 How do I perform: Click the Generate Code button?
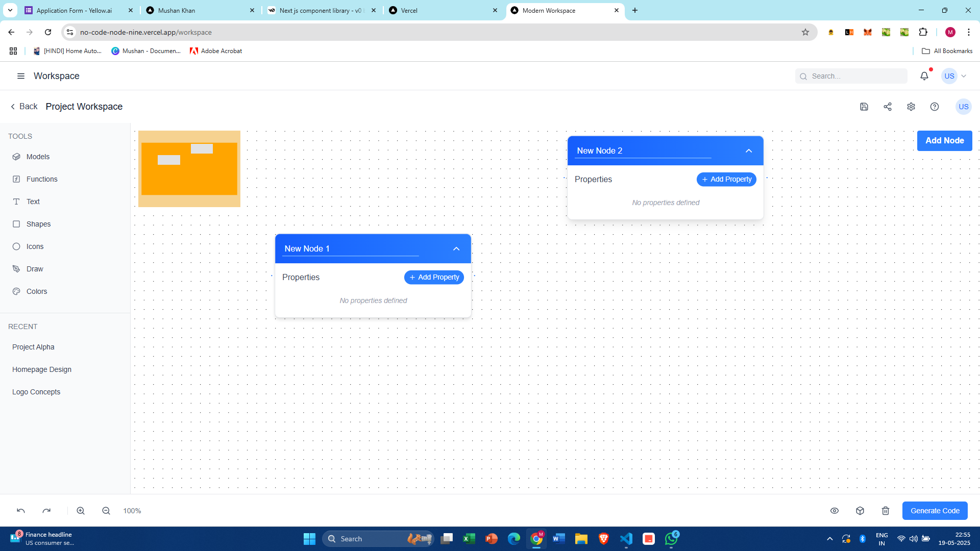click(x=935, y=511)
